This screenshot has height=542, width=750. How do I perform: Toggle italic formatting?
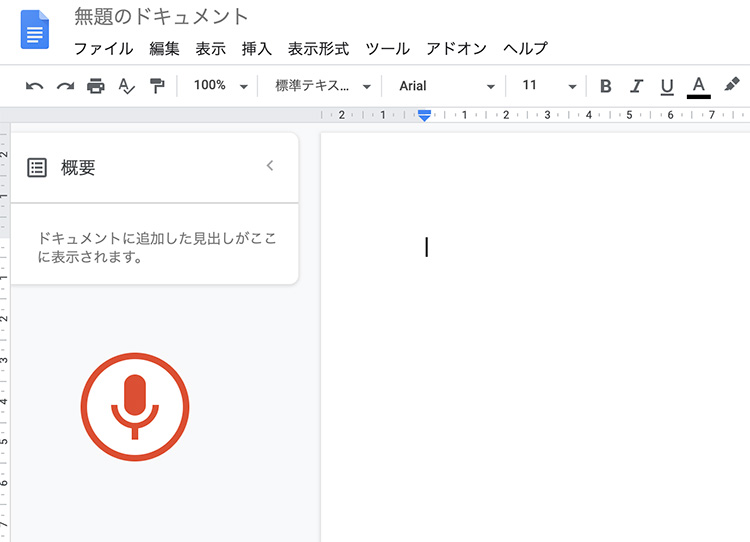[636, 86]
